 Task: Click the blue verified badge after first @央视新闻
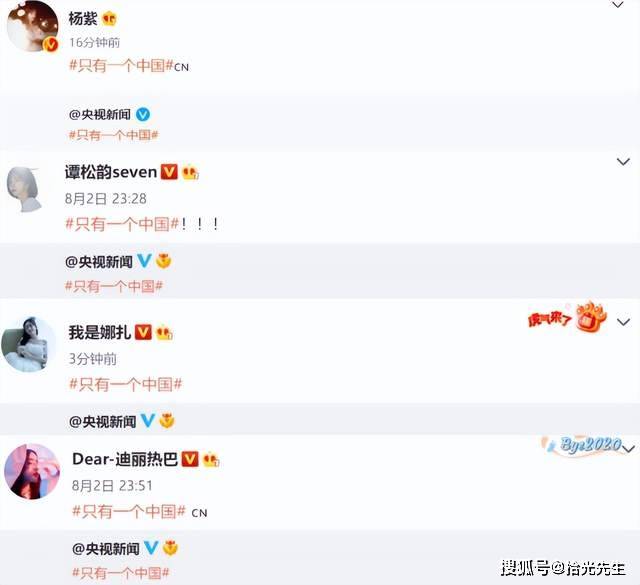(142, 114)
